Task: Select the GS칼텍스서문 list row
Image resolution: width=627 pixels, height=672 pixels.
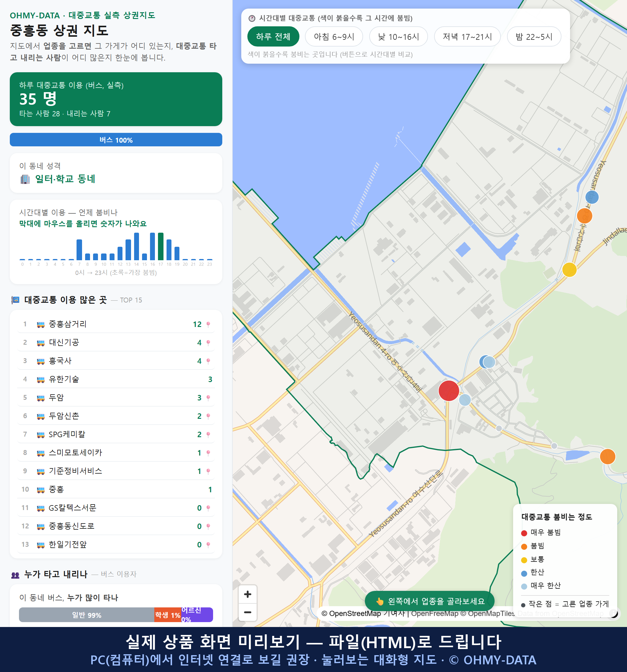Action: (116, 508)
